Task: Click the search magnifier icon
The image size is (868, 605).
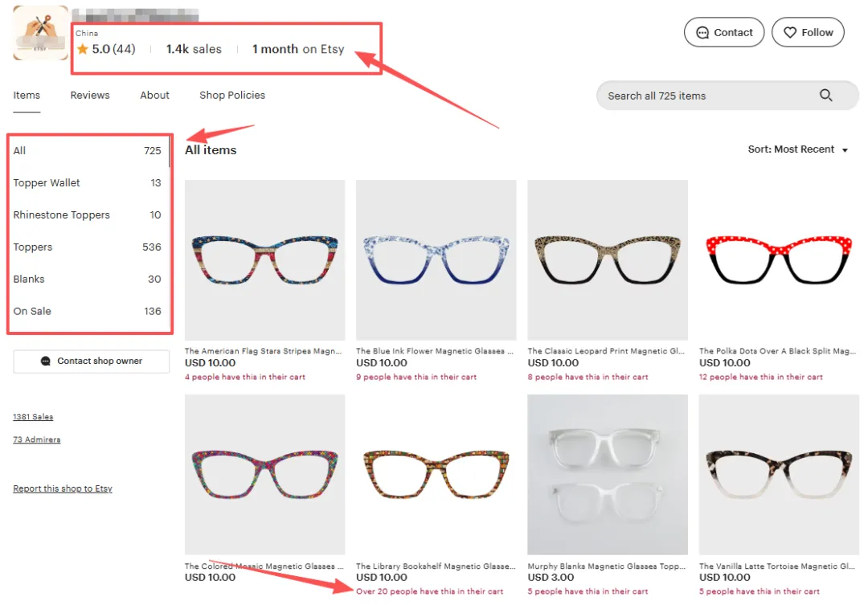Action: [x=825, y=96]
